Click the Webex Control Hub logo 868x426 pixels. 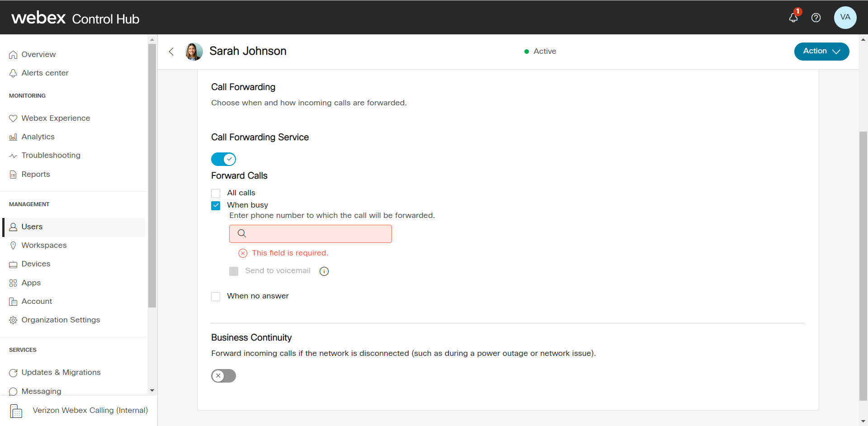[x=75, y=18]
